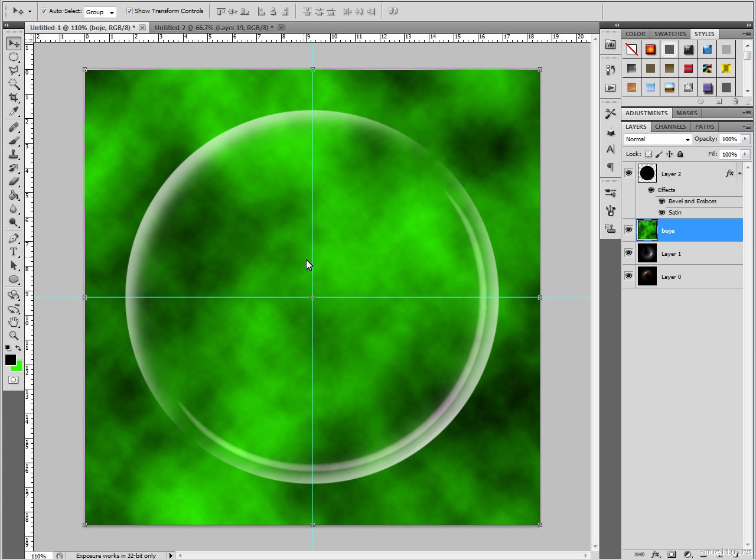The image size is (756, 559).
Task: Select Layer 1 thumbnail in Layers
Action: [647, 253]
